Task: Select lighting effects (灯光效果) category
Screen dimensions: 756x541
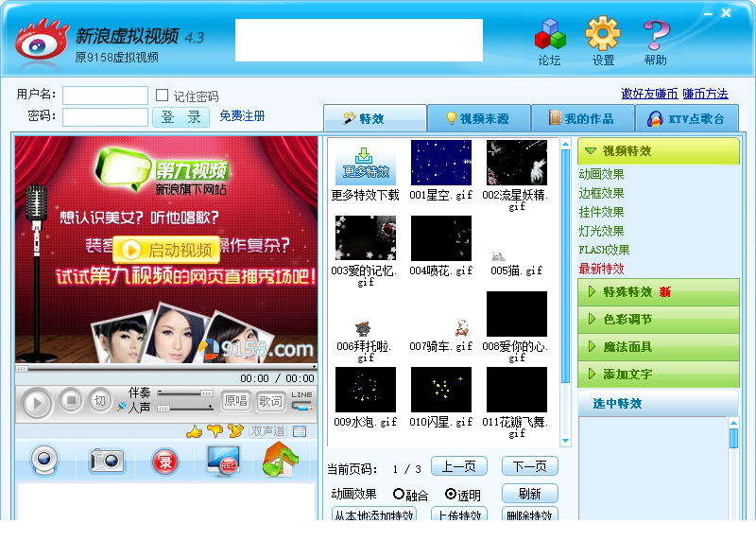Action: tap(601, 231)
